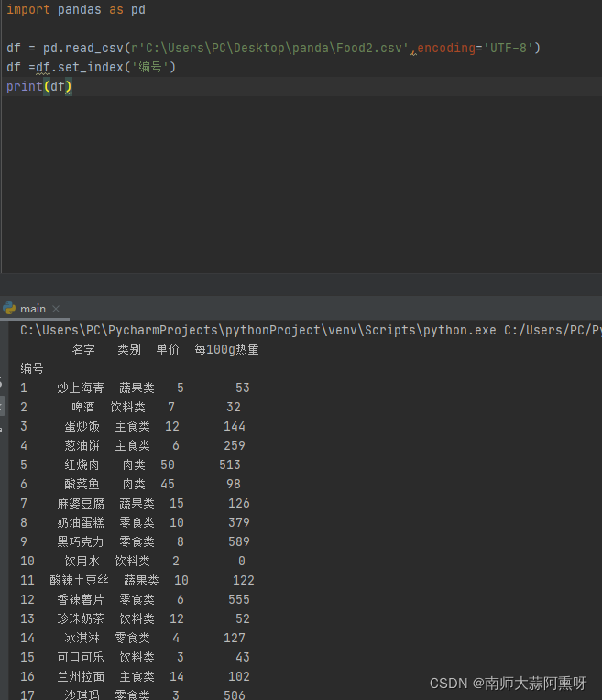Click '麻婆豆腐' in row 7
602x700 pixels.
[x=81, y=503]
